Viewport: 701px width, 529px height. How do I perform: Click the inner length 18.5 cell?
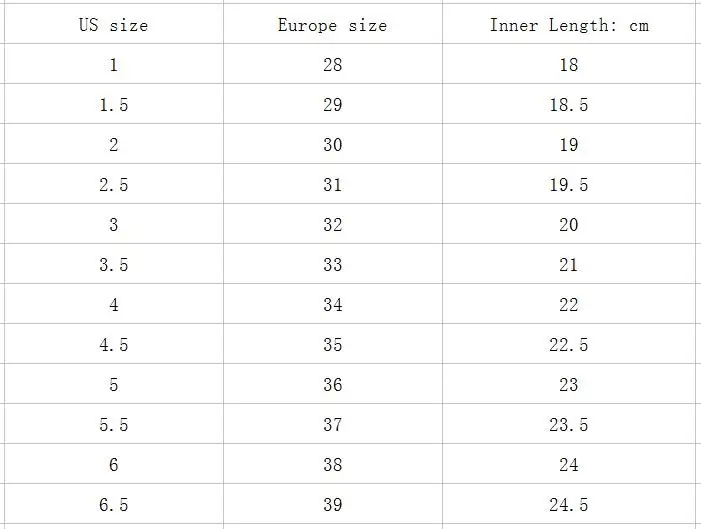[568, 105]
